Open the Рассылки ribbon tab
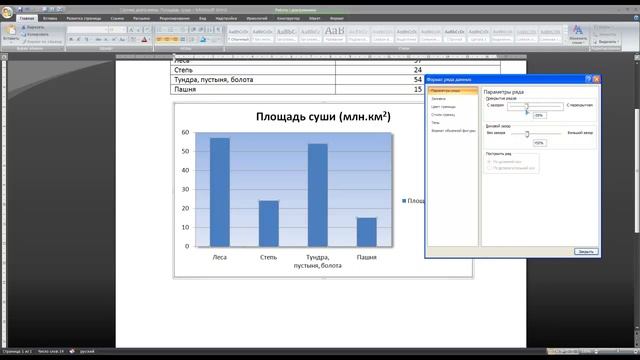Screen dimensions: 640x360 click(x=142, y=18)
